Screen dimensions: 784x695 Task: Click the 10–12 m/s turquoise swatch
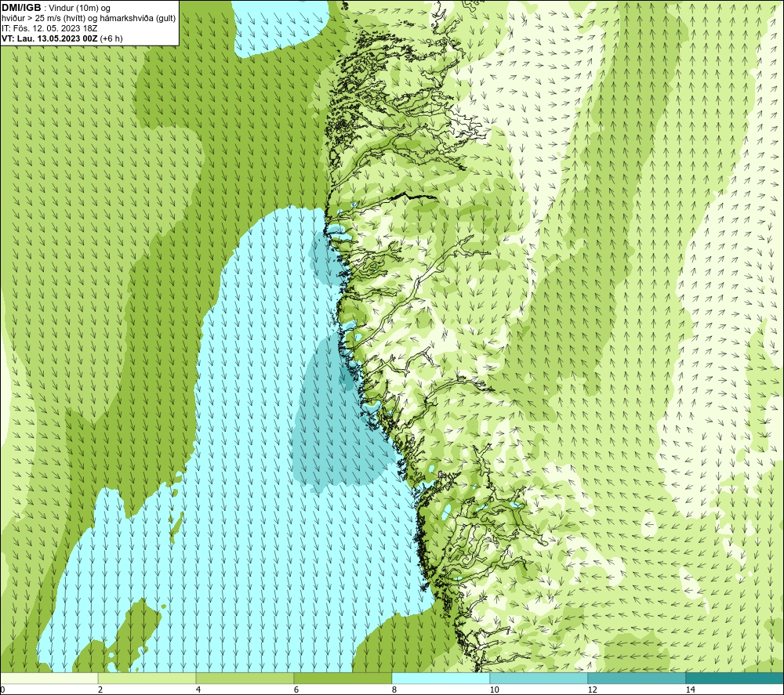(539, 678)
